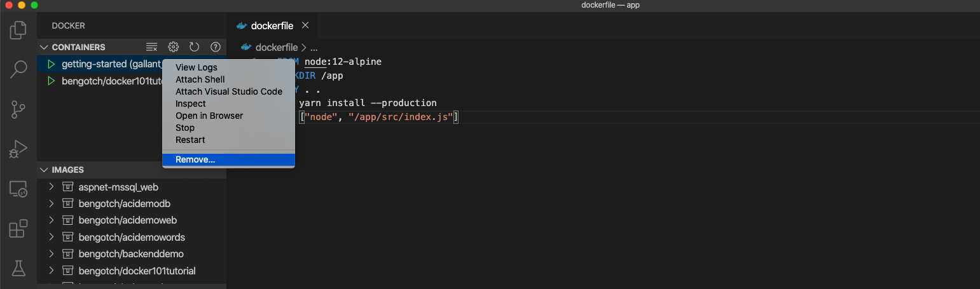Click the yarn install --production code line
The image size is (980, 289).
(x=368, y=102)
